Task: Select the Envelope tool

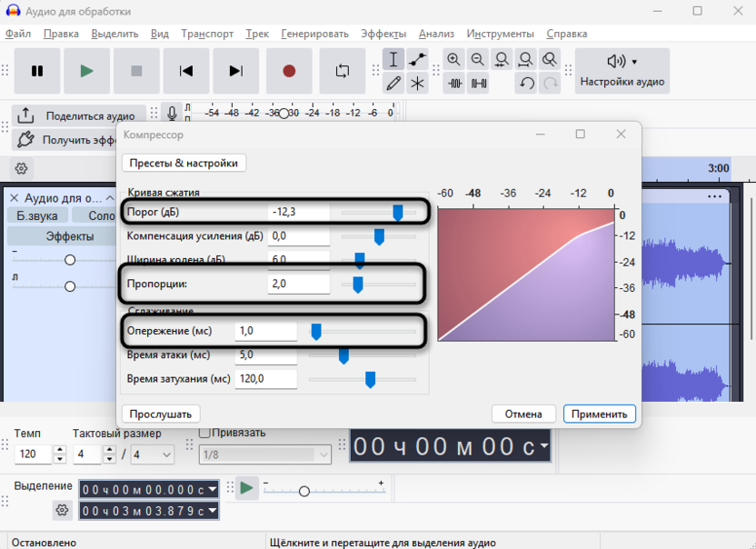Action: tap(417, 60)
